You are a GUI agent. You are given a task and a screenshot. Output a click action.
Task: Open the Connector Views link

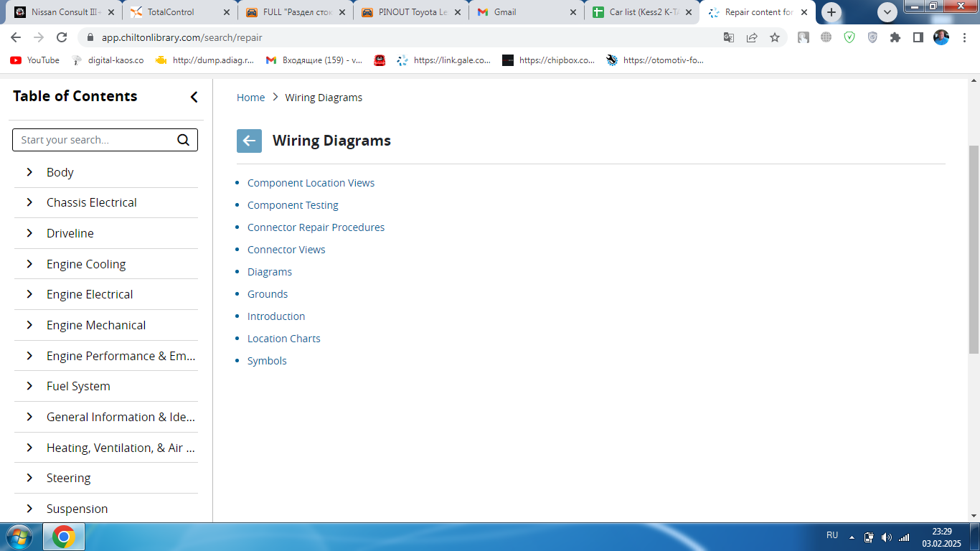pyautogui.click(x=286, y=250)
